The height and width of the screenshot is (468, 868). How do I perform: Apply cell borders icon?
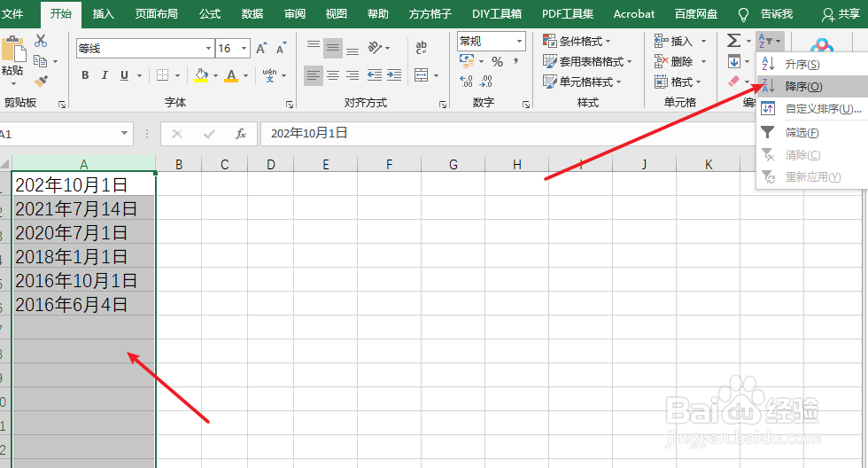[162, 75]
